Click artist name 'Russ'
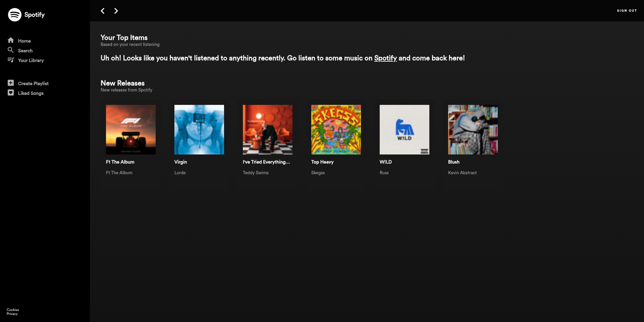Image resolution: width=644 pixels, height=322 pixels. (x=384, y=173)
